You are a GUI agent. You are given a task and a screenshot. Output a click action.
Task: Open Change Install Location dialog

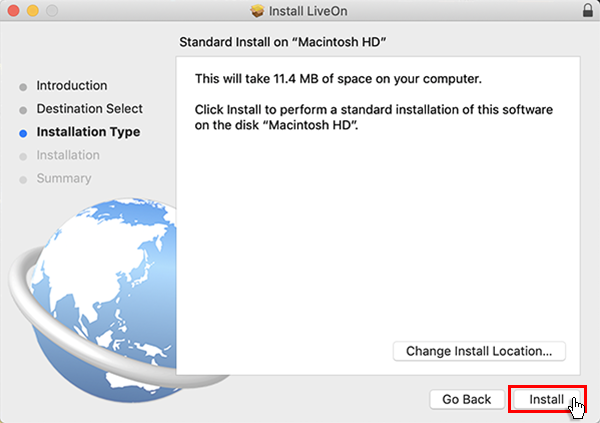click(479, 351)
